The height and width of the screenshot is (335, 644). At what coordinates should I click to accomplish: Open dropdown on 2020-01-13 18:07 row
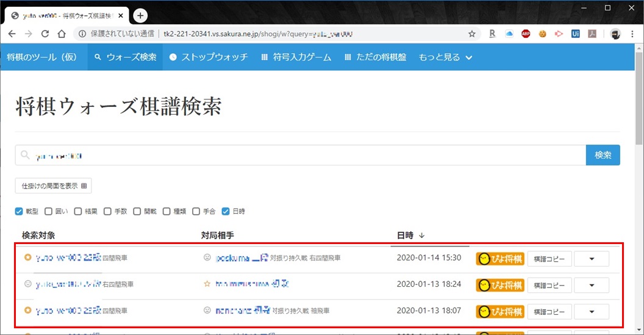592,312
